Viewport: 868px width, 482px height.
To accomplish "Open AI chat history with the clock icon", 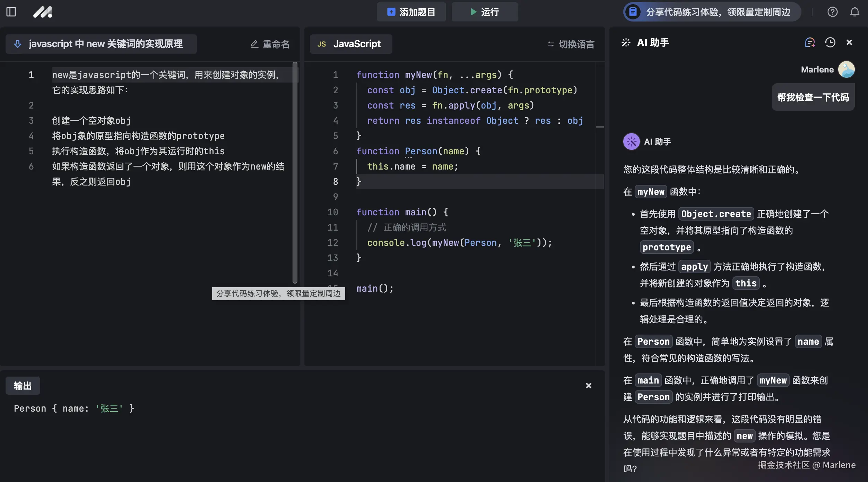I will point(830,42).
